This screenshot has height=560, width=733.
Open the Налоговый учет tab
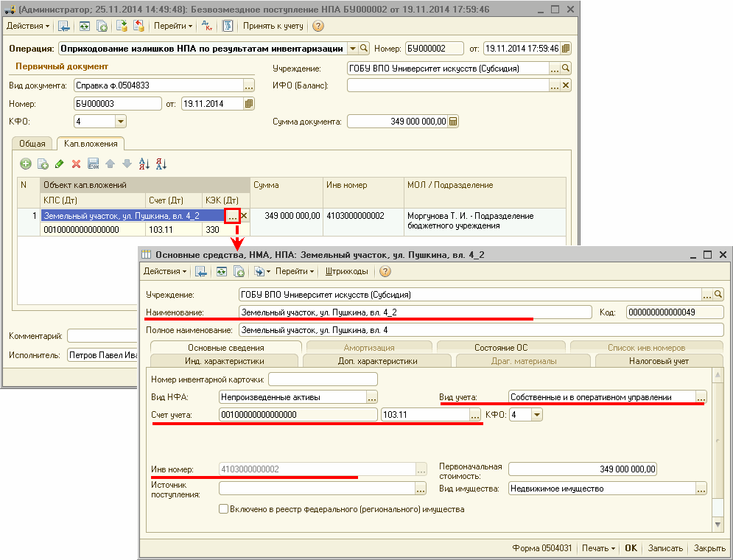(x=659, y=361)
